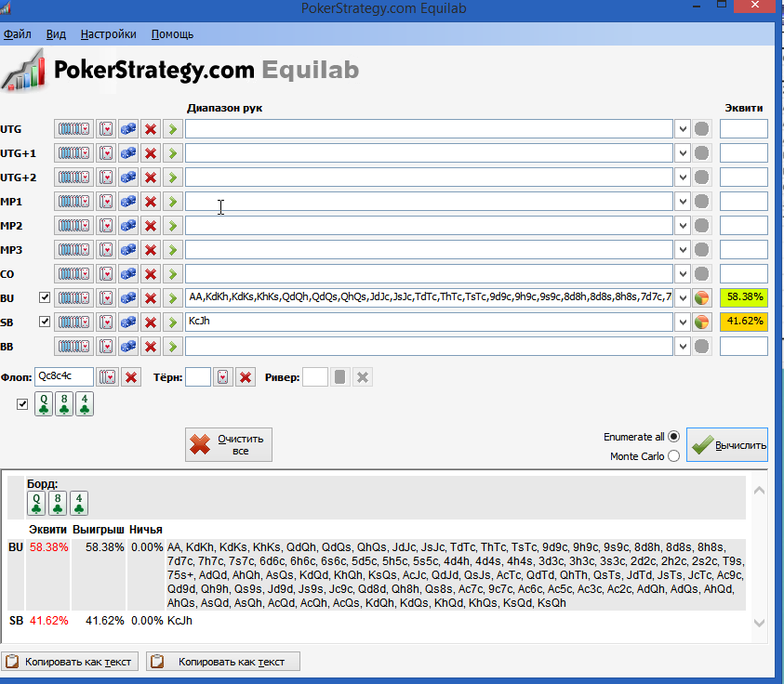Open card picker for BU row

pos(106,298)
